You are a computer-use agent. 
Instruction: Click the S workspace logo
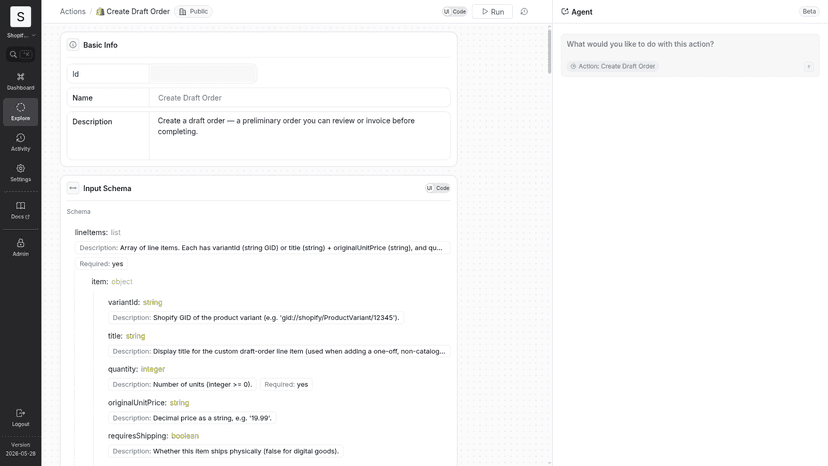tap(21, 17)
